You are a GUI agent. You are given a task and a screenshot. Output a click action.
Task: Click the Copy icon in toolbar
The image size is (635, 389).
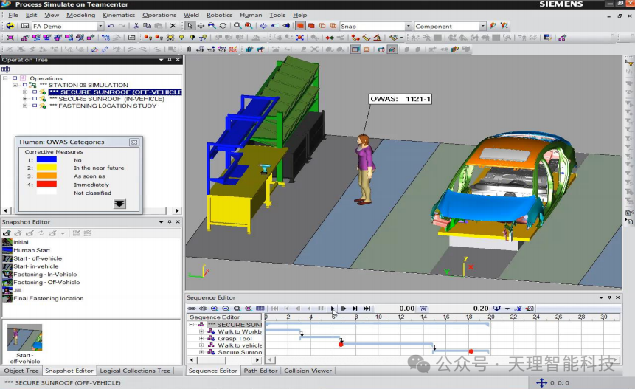(147, 26)
